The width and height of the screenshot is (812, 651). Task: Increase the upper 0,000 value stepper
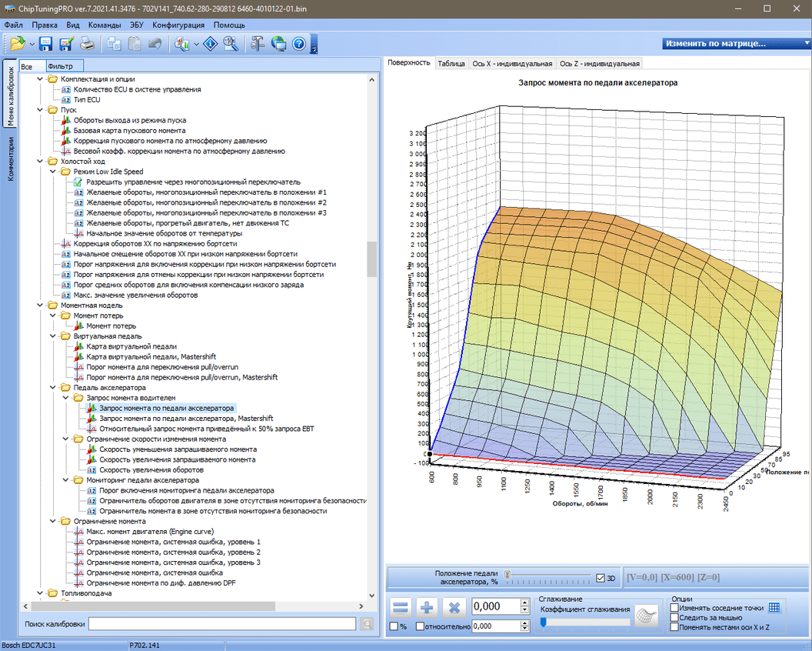click(524, 603)
